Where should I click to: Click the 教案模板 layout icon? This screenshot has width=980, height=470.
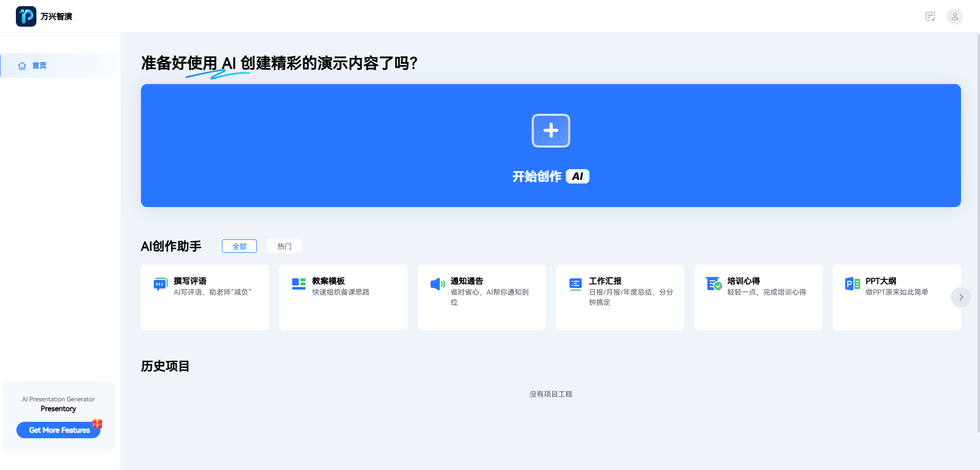click(299, 283)
